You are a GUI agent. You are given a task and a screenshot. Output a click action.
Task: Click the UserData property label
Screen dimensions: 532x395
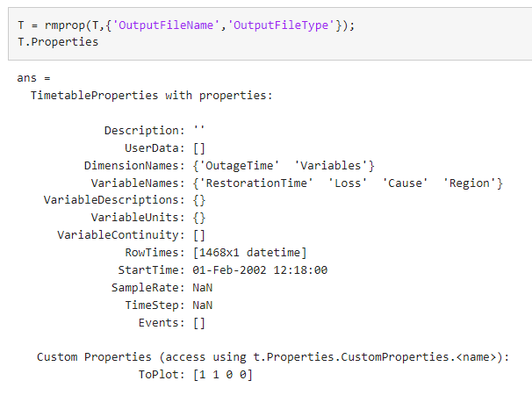coord(155,148)
